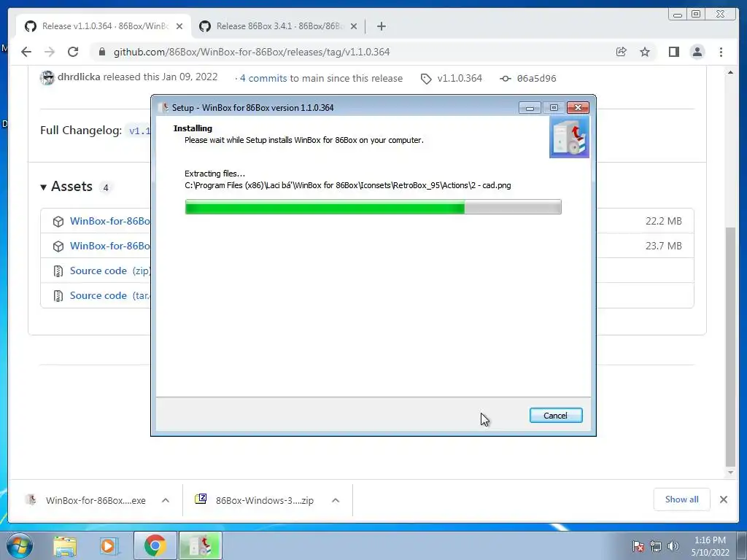747x560 pixels.
Task: Go back with the browser back arrow
Action: pos(26,52)
